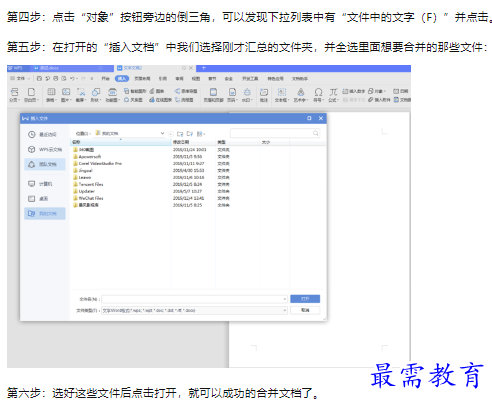Image resolution: width=492 pixels, height=407 pixels.
Task: Click the new folder icon
Action: (190, 134)
